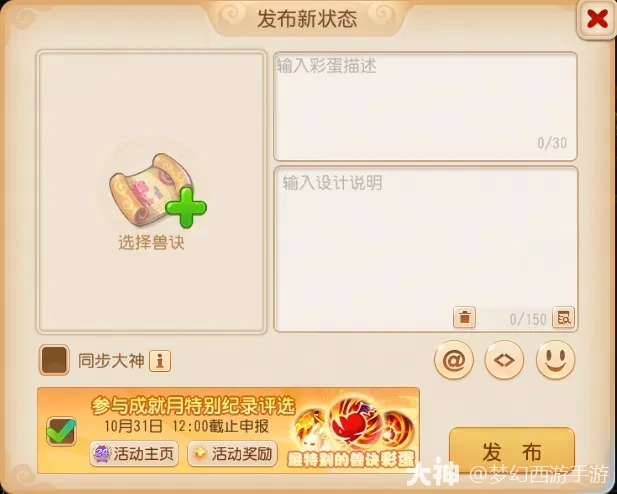Open the 活动奖励 event rewards
This screenshot has width=617, height=494.
click(x=233, y=454)
